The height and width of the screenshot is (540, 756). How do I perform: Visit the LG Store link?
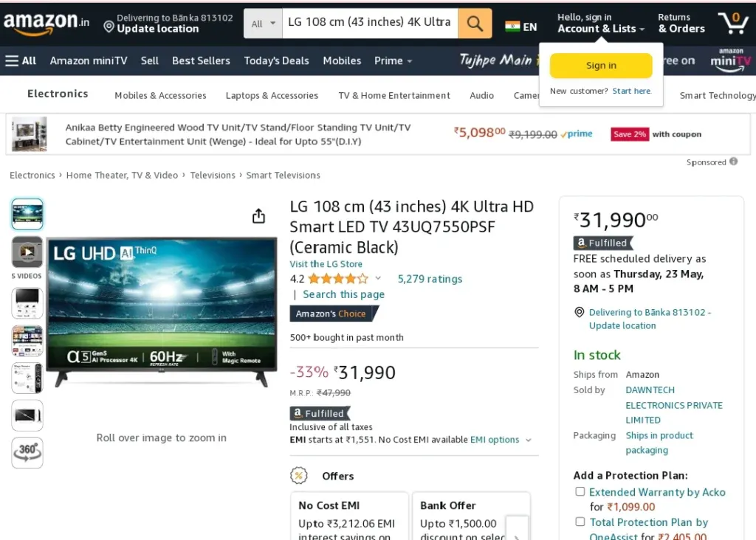pyautogui.click(x=326, y=264)
